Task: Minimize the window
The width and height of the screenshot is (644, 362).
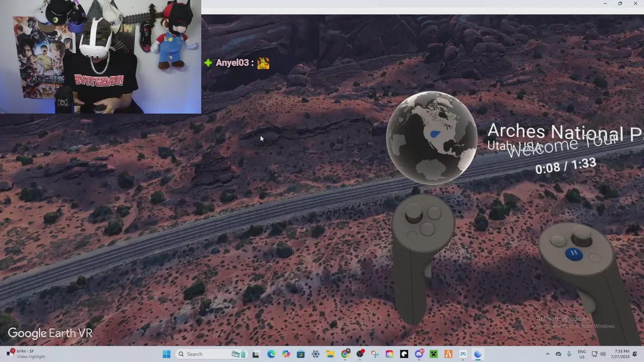Action: tap(605, 4)
